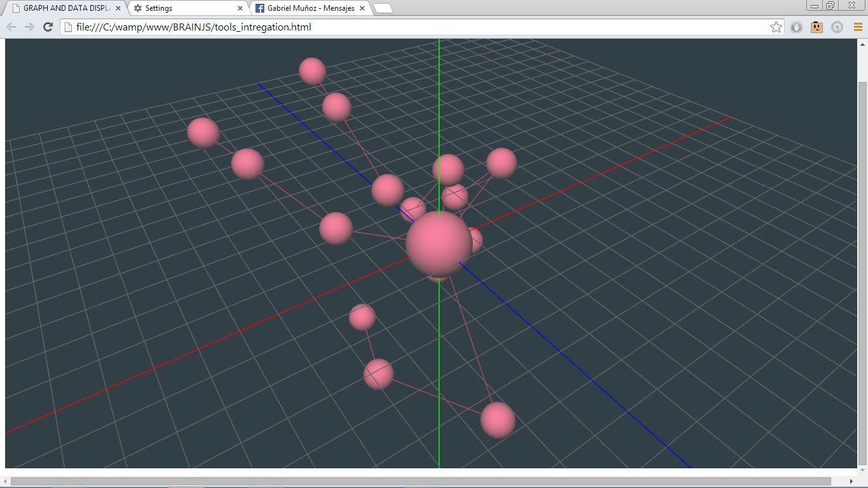
Task: Click the horizontal scrollbar left arrow
Action: tap(6, 481)
